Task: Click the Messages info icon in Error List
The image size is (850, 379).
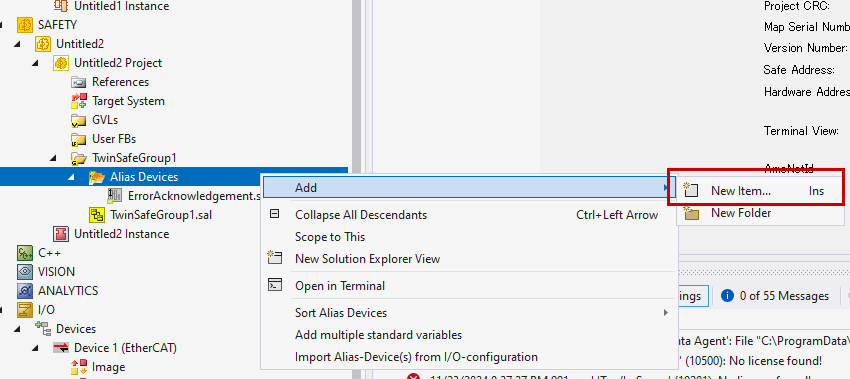Action: click(x=727, y=296)
